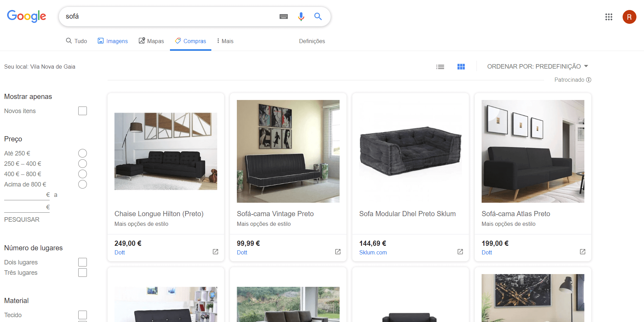
Task: Click Mais opções de estilo under Sofá-cama Atlas
Action: (509, 224)
